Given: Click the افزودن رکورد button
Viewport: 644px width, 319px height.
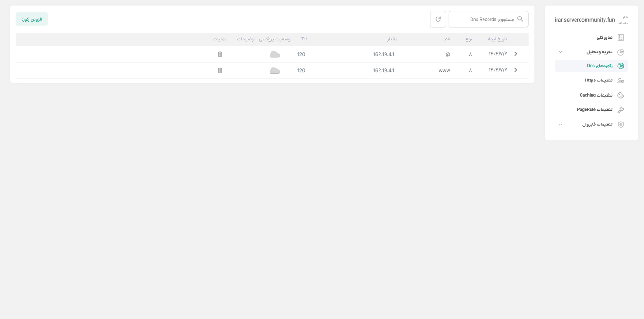Looking at the screenshot, I should point(31,19).
